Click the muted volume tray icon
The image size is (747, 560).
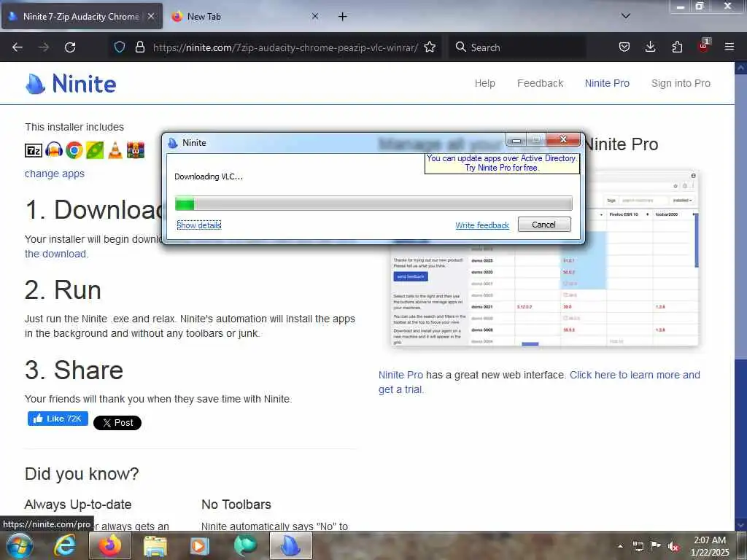(x=673, y=547)
